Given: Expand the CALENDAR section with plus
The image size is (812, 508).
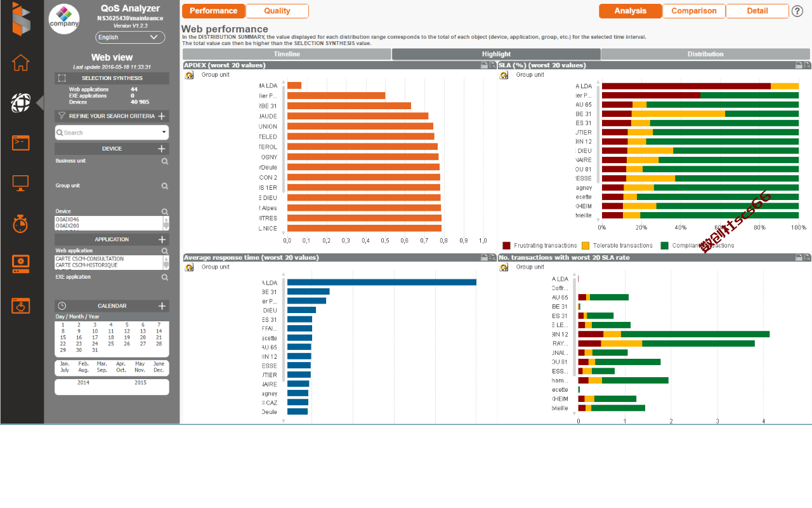Looking at the screenshot, I should click(x=162, y=306).
